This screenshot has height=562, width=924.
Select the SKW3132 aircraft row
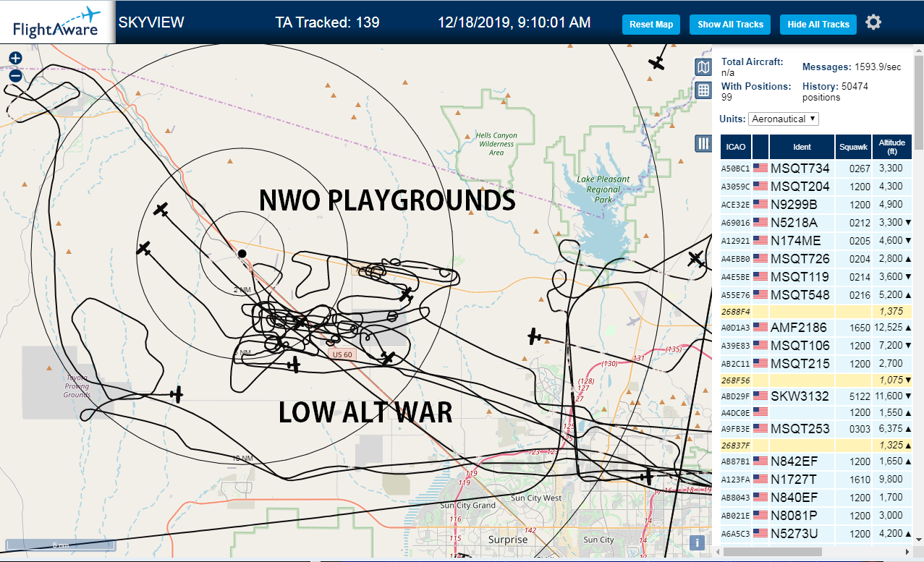(x=815, y=396)
